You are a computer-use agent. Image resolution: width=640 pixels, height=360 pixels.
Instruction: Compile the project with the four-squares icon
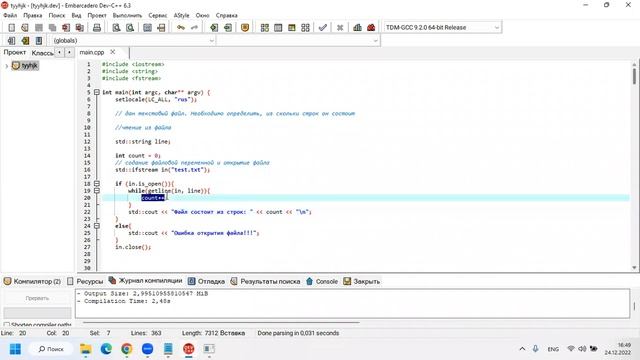(x=264, y=28)
